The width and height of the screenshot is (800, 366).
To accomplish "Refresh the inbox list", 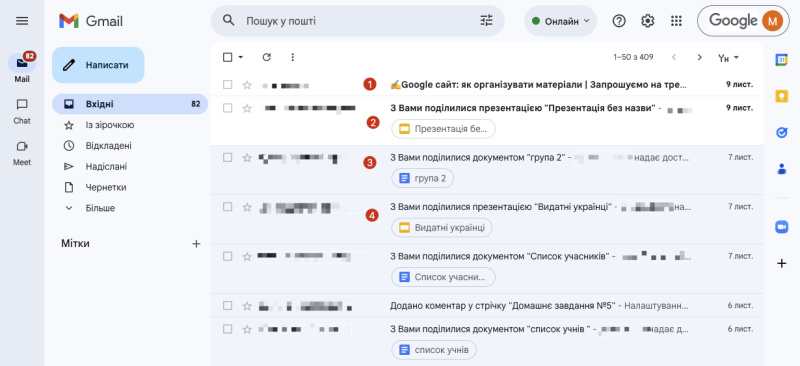I will coord(266,57).
